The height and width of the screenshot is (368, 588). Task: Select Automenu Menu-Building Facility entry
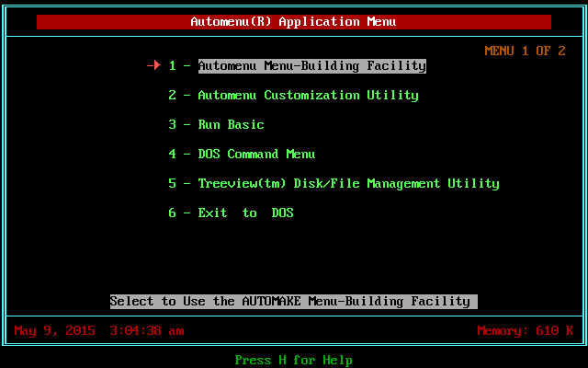312,66
